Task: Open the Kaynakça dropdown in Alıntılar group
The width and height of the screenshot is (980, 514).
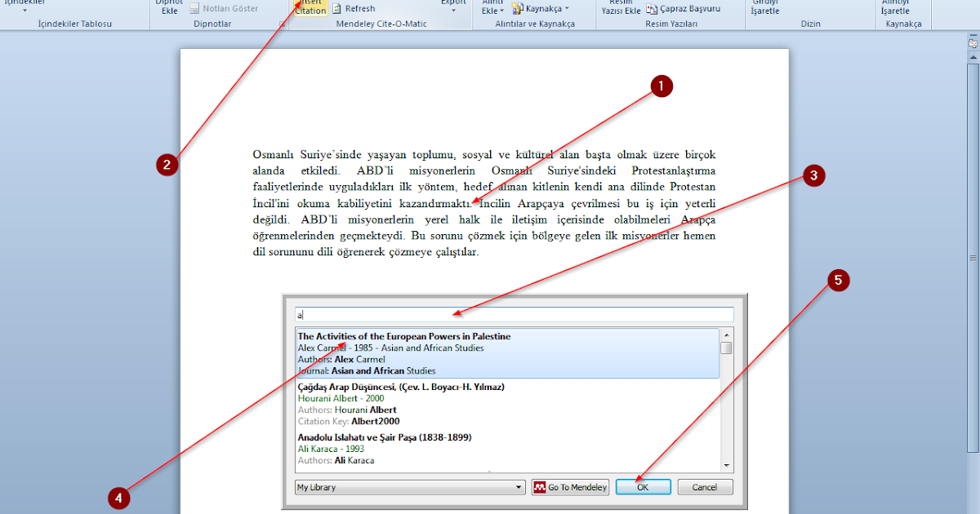Action: [541, 8]
